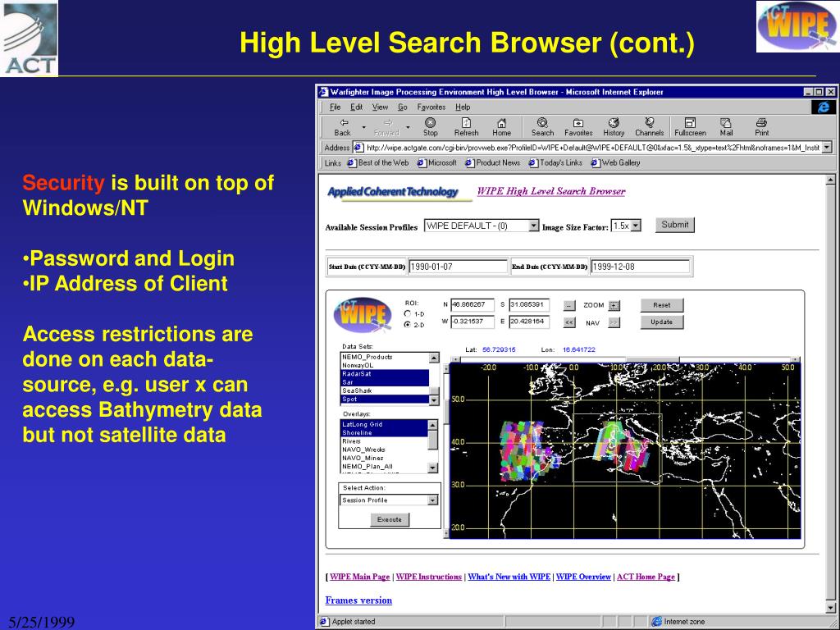840x630 pixels.
Task: Click the page vertical scrollbar down arrow
Action: tap(831, 608)
